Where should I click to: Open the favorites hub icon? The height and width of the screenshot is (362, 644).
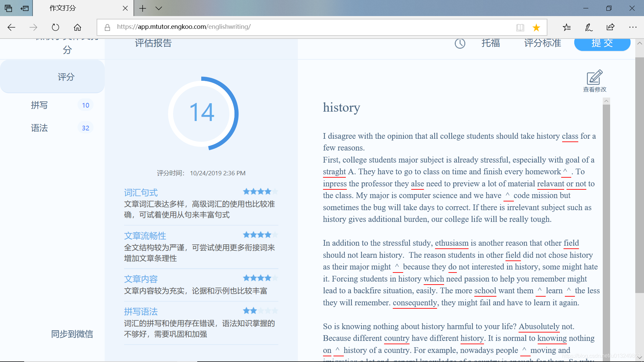point(567,27)
